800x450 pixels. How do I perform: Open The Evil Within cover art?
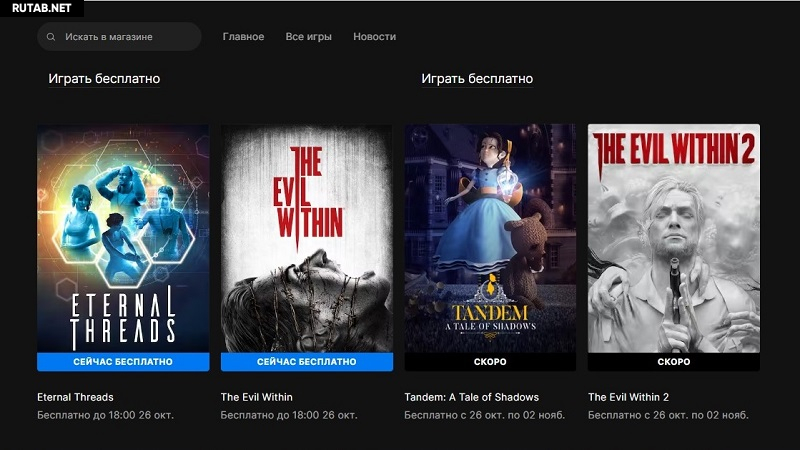click(307, 238)
